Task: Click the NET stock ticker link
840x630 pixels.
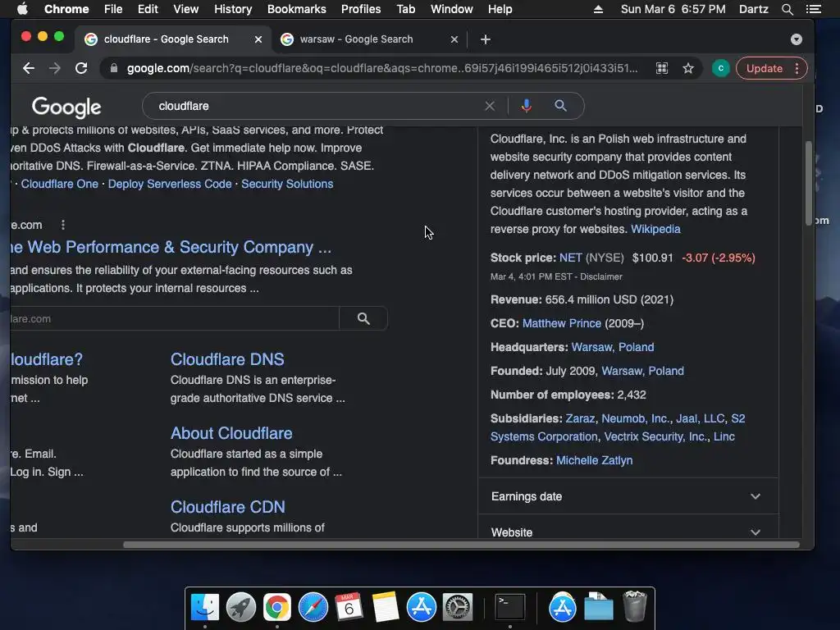Action: point(571,258)
